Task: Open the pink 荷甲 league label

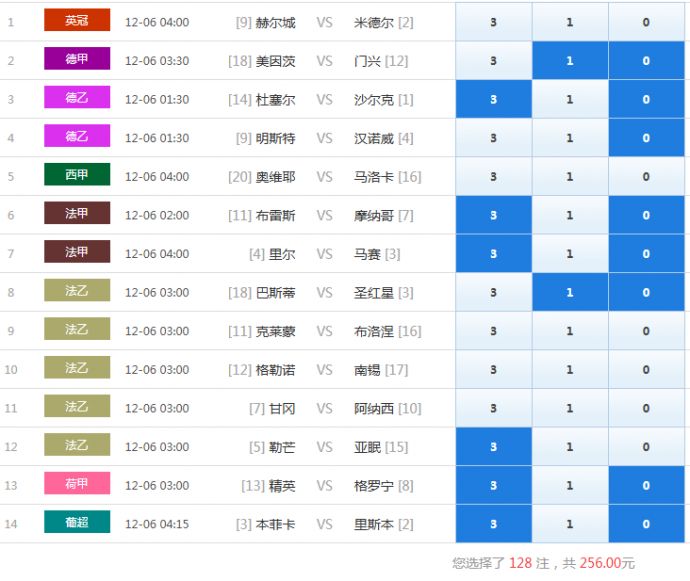Action: 77,484
